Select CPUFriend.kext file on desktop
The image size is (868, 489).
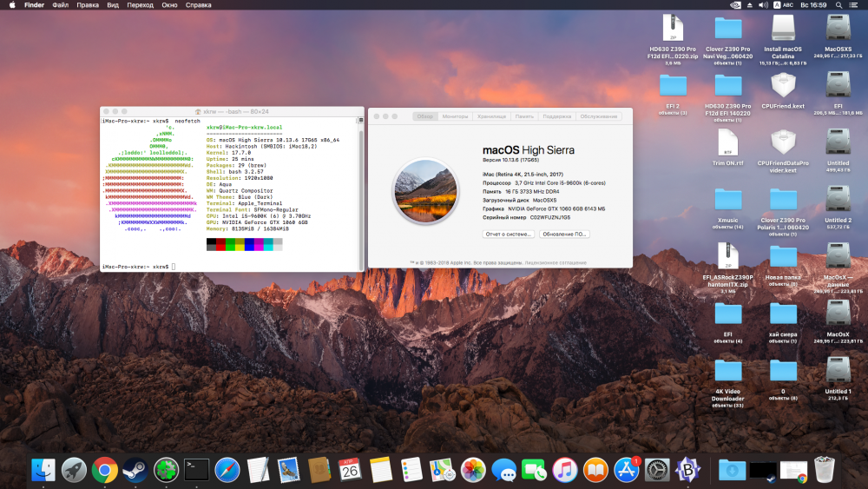point(783,86)
